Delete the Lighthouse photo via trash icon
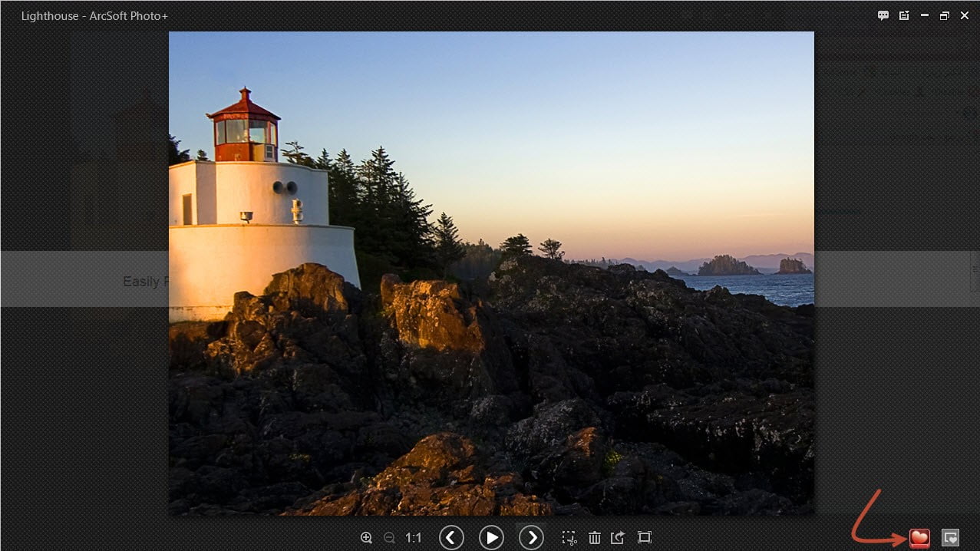The height and width of the screenshot is (551, 980). 595,537
